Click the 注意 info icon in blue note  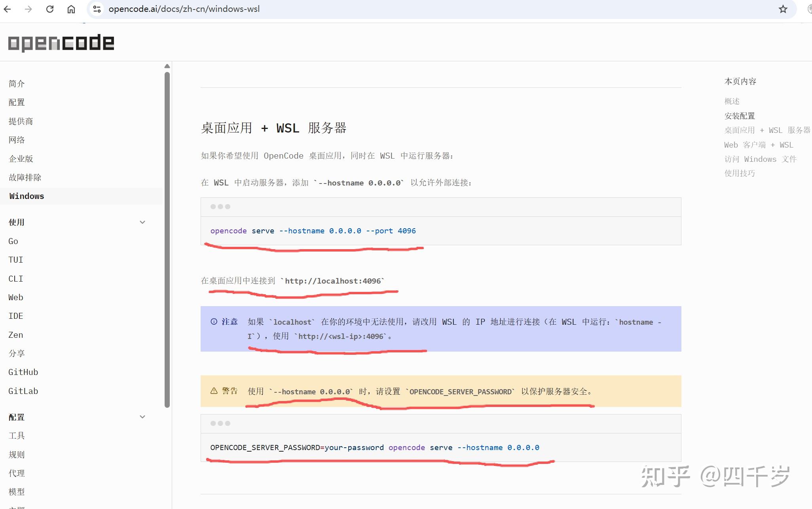click(214, 322)
